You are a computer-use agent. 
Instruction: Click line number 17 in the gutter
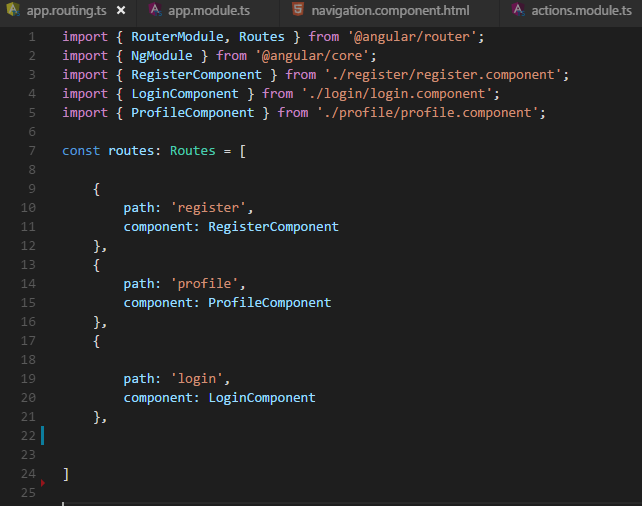[x=28, y=341]
